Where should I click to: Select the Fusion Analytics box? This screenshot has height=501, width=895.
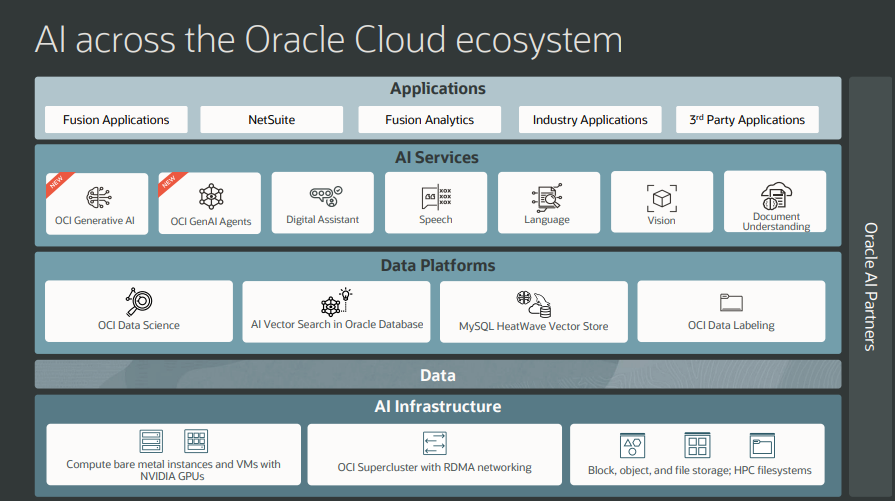[430, 120]
